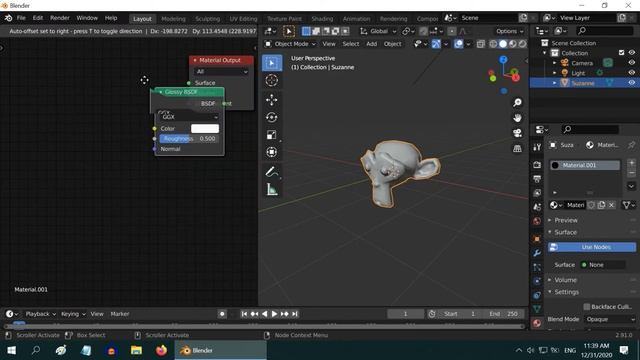Select the Cursor tool
640x360 pixels.
272,80
